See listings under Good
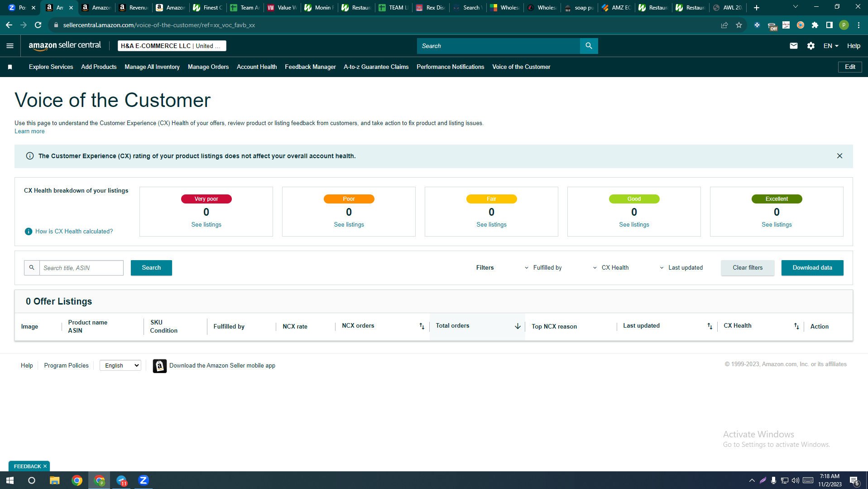The image size is (868, 489). coord(634,225)
